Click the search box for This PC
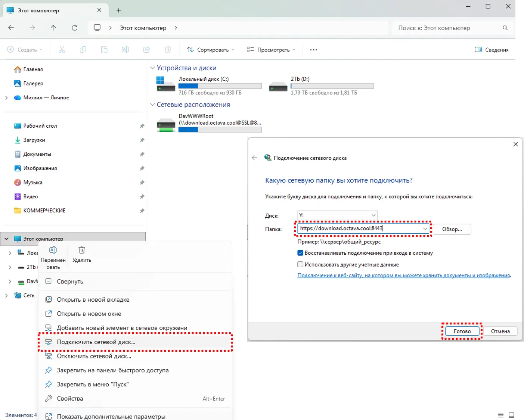524x420 pixels. click(448, 28)
